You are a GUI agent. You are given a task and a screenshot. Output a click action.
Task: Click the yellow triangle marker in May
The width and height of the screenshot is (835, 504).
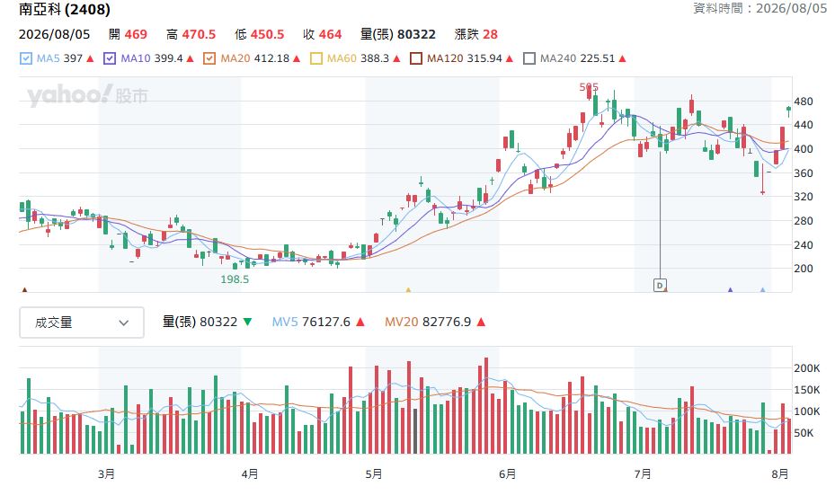(408, 290)
